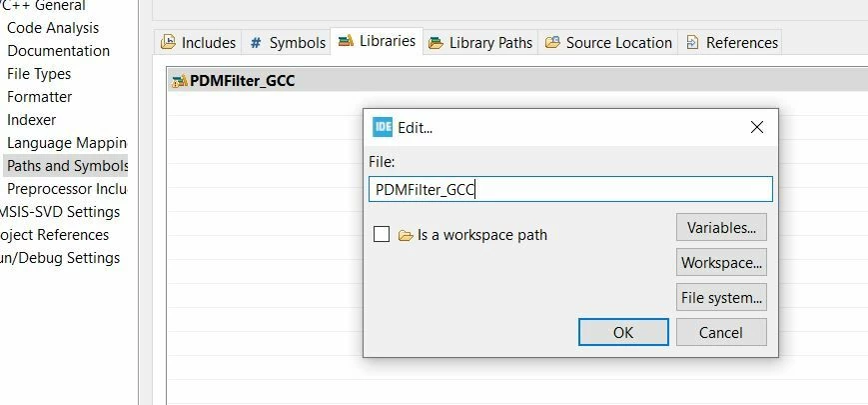Click the File text input field
Viewport: 868px width, 405px height.
[x=570, y=189]
